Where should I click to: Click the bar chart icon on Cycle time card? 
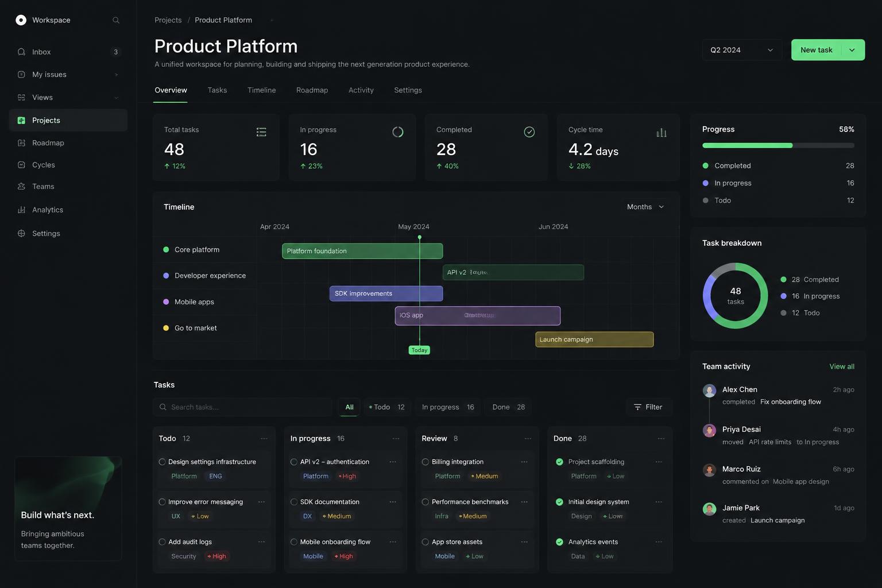(661, 133)
